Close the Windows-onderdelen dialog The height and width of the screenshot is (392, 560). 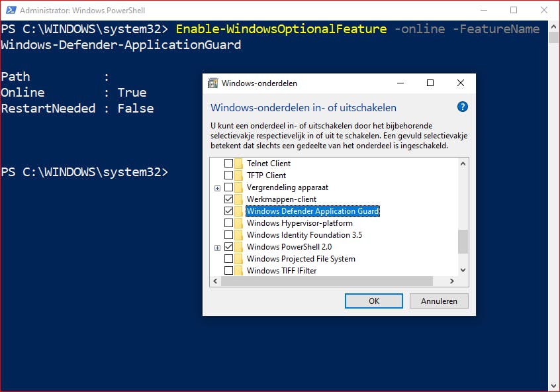click(x=460, y=83)
